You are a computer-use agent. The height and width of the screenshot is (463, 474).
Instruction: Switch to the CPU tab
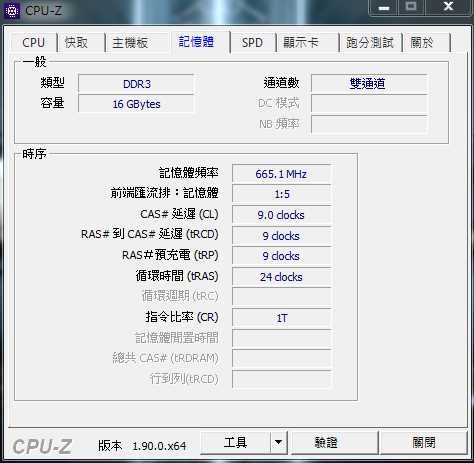coord(33,43)
